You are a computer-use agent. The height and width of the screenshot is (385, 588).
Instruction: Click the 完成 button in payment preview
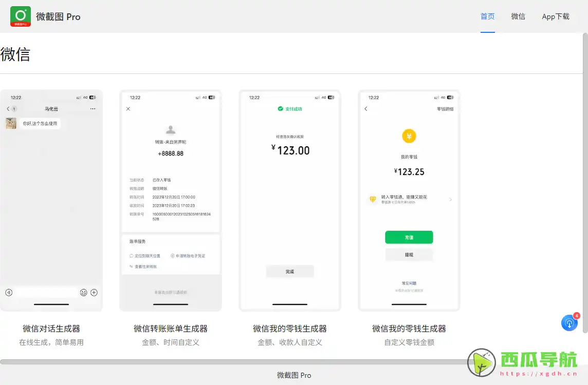290,272
